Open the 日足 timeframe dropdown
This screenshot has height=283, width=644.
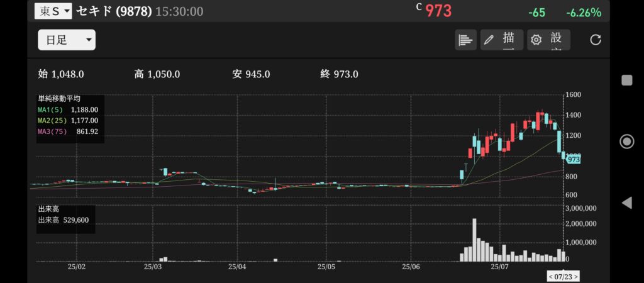click(67, 40)
